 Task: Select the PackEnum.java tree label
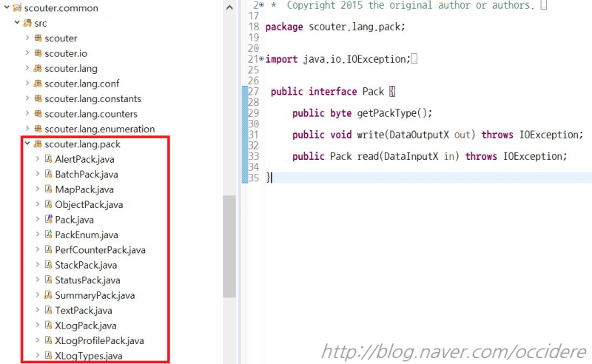[87, 235]
